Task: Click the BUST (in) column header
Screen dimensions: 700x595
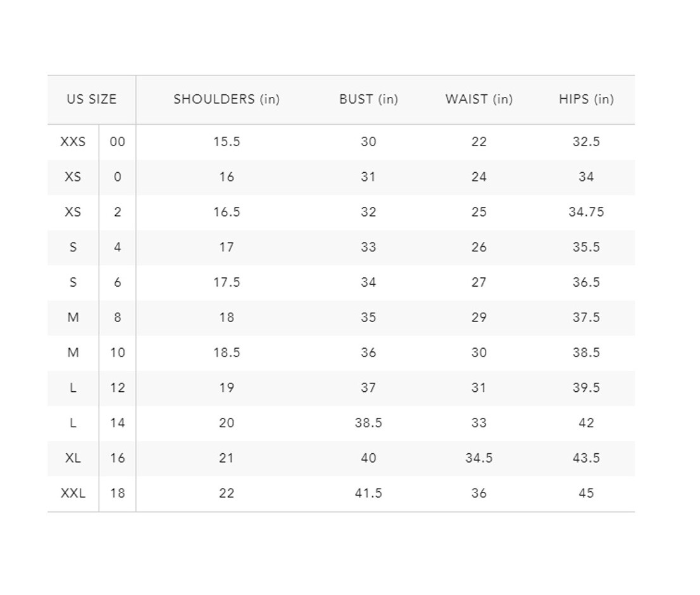Action: (368, 99)
